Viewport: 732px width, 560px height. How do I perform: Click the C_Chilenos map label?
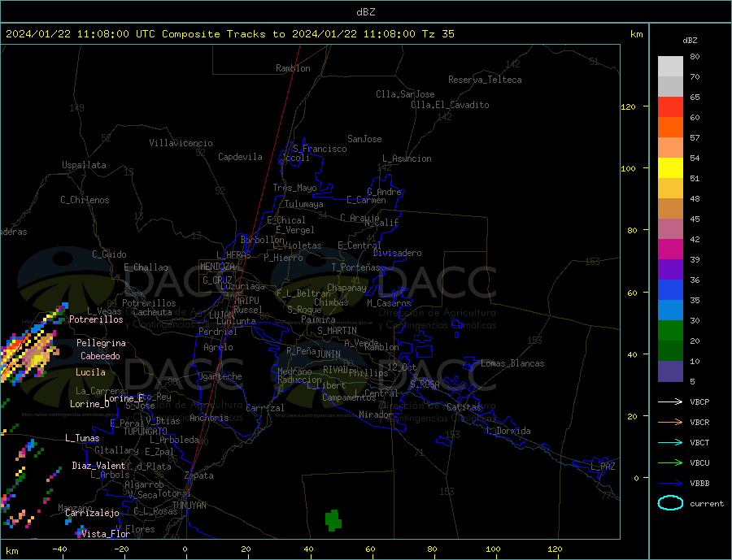[x=85, y=200]
